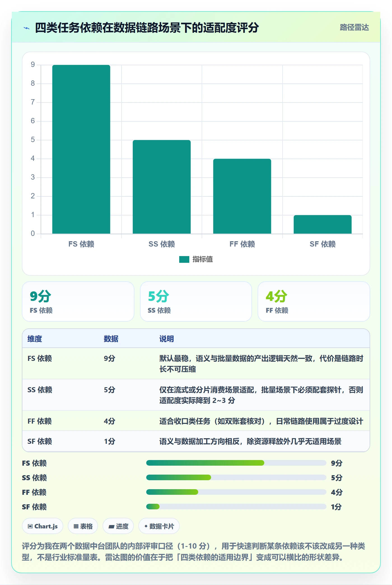Screen dimensions: 392x585
Task: Click FF 依赖 description about 双账套核对
Action: (x=261, y=421)
